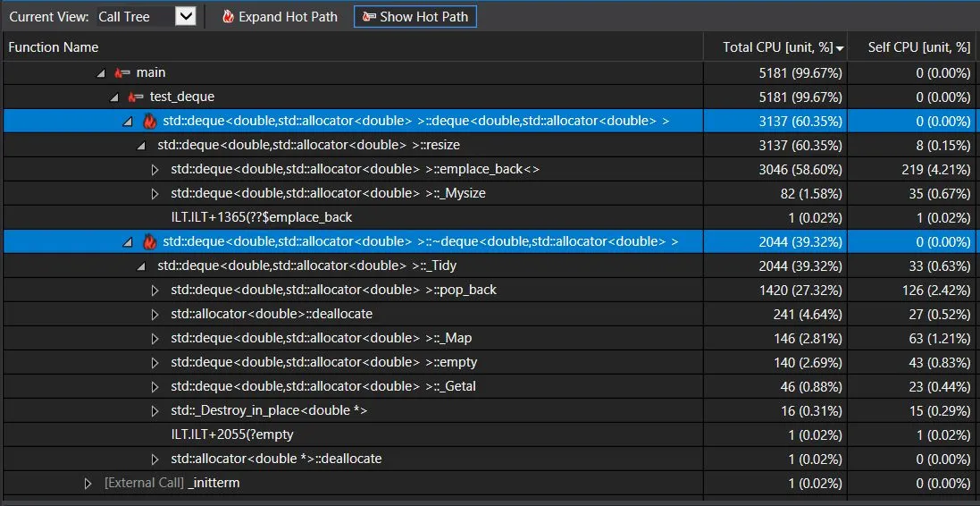Collapse the deque::resize node

coord(141,146)
